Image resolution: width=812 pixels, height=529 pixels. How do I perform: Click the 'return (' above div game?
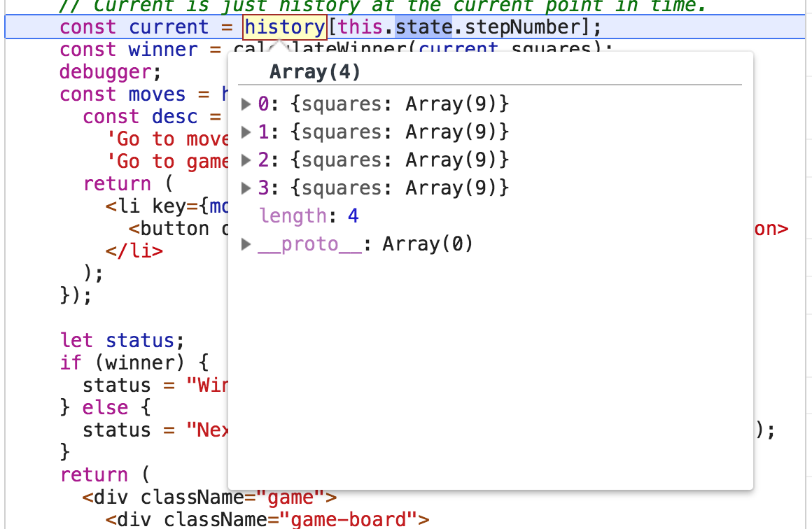point(105,474)
